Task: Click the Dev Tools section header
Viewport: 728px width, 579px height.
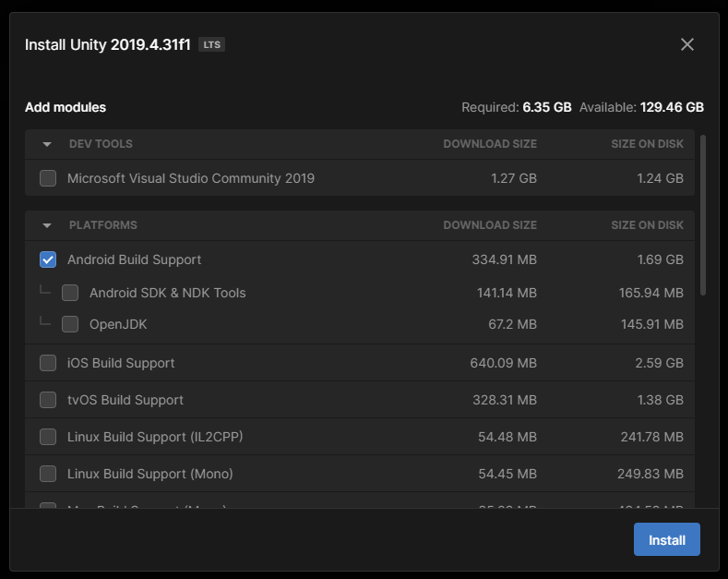Action: 101,144
